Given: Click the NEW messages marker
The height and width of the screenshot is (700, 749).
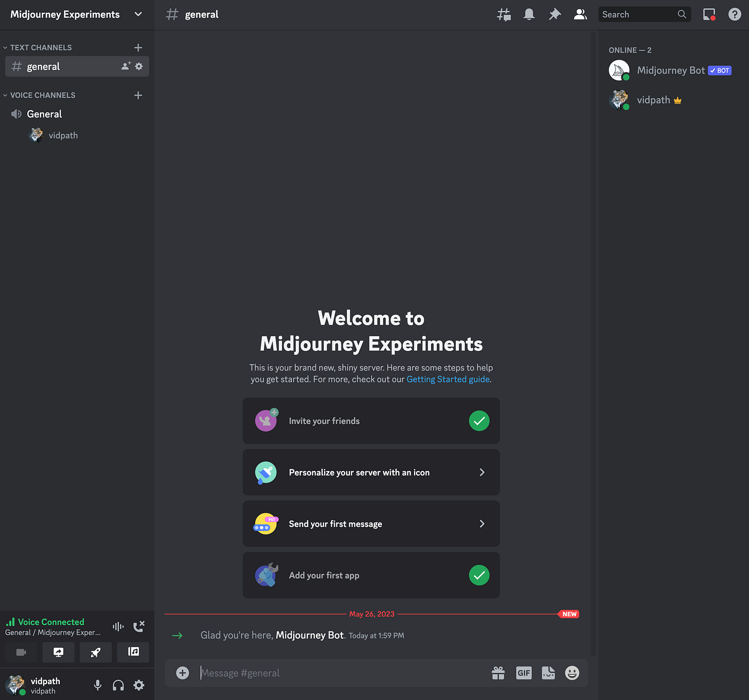Looking at the screenshot, I should [569, 614].
